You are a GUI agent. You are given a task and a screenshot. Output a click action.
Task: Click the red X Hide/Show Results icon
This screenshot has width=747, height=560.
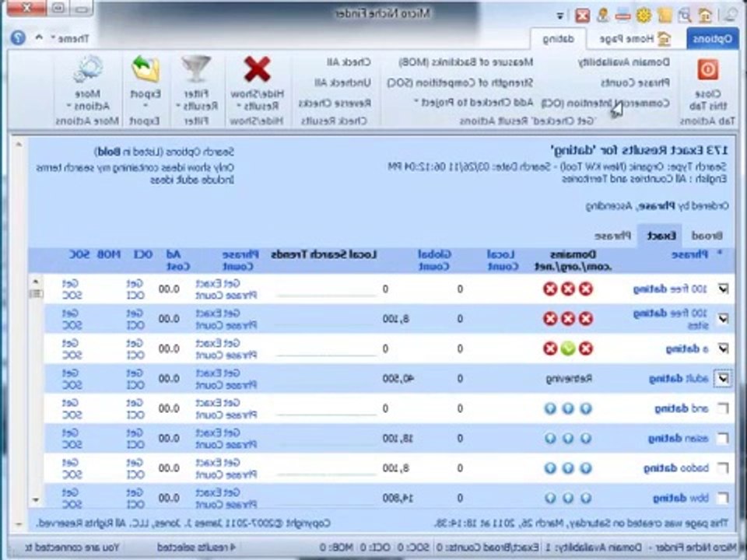tap(258, 69)
